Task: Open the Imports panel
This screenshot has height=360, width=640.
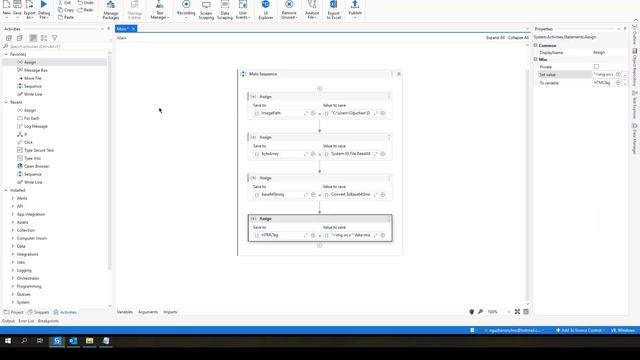Action: [170, 312]
